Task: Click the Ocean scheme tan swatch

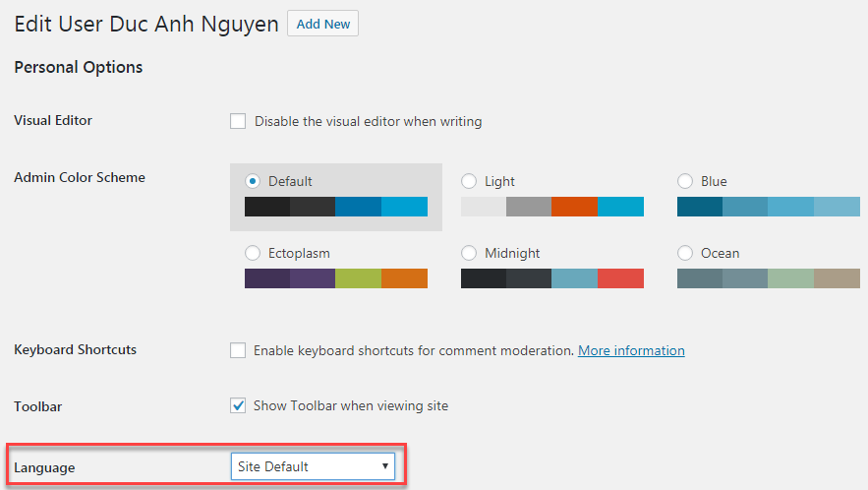Action: pyautogui.click(x=837, y=278)
